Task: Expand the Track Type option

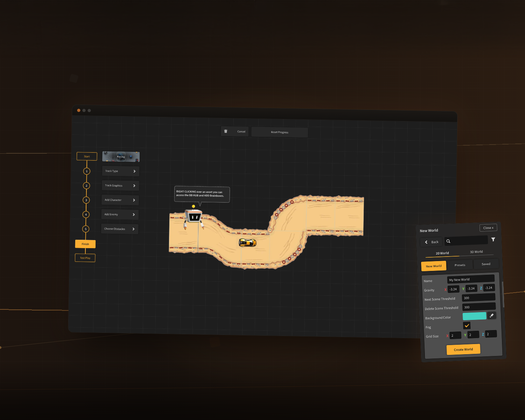Action: (121, 171)
